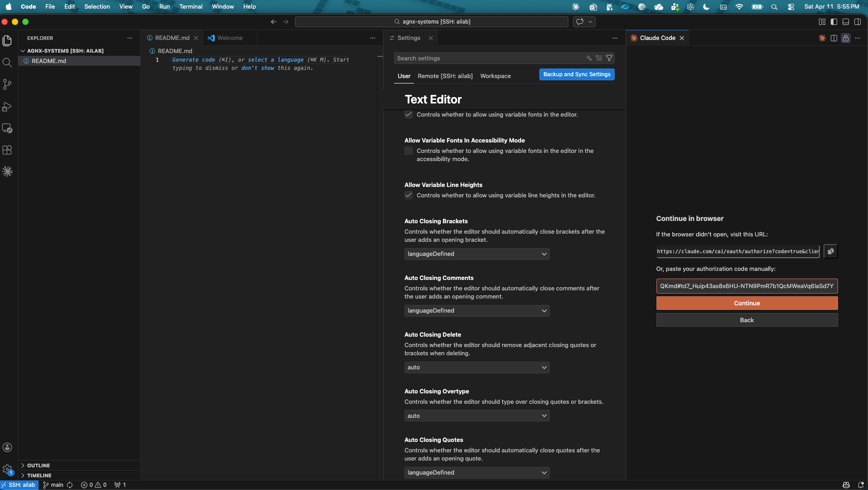Open Manage gear menu
This screenshot has width=868, height=490.
(7, 469)
